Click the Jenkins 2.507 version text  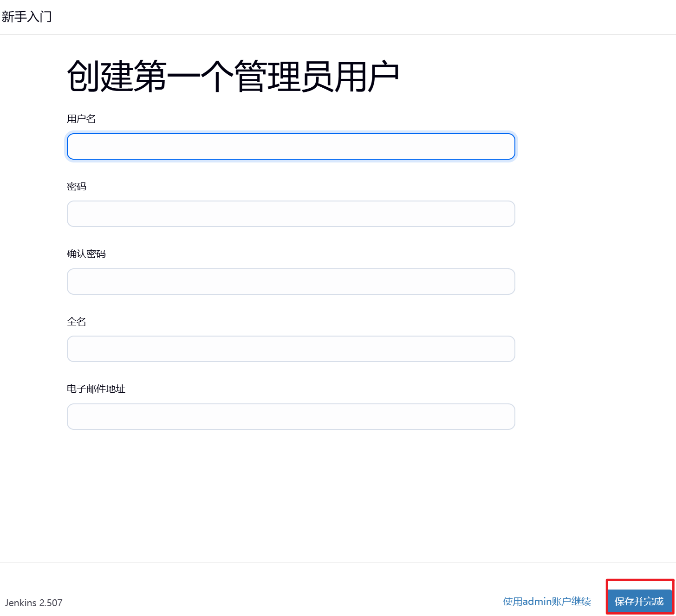pos(33,603)
